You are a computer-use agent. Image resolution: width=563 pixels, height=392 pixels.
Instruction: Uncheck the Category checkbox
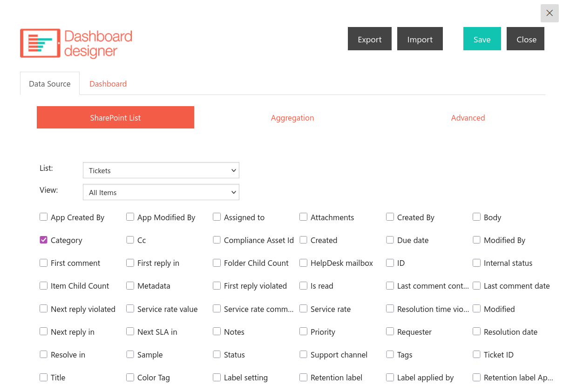coord(43,240)
